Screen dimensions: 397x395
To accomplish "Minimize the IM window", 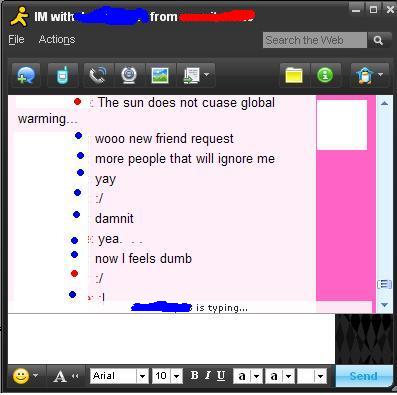I will pos(356,10).
